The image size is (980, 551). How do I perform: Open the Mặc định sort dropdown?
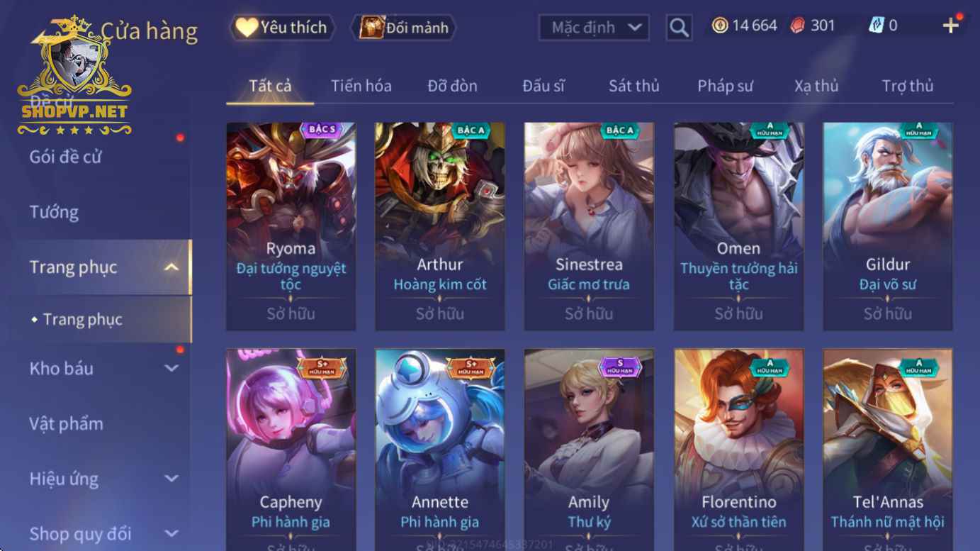594,28
